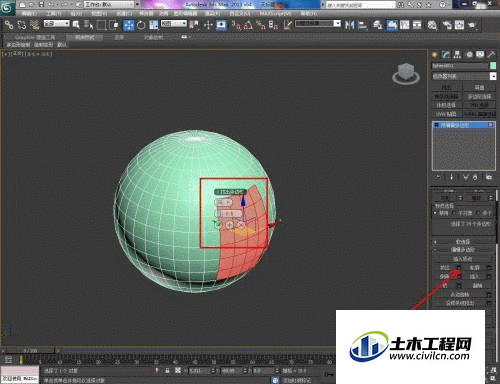Select the Bind to Space Warp tool
This screenshot has width=500, height=384.
[x=35, y=25]
